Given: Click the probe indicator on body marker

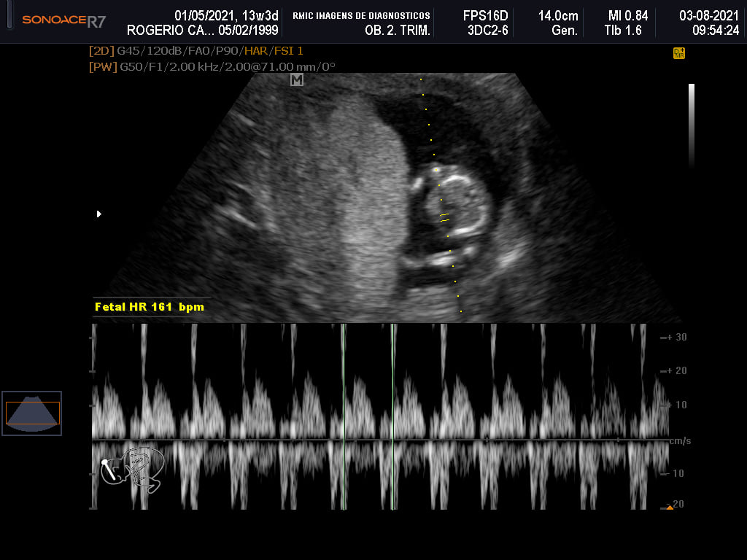Looking at the screenshot, I should (x=109, y=470).
